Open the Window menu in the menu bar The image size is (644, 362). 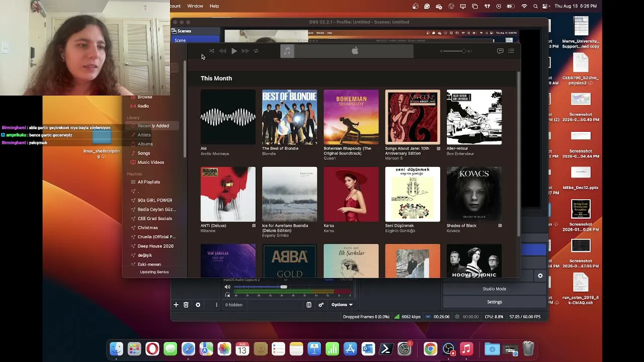click(195, 6)
